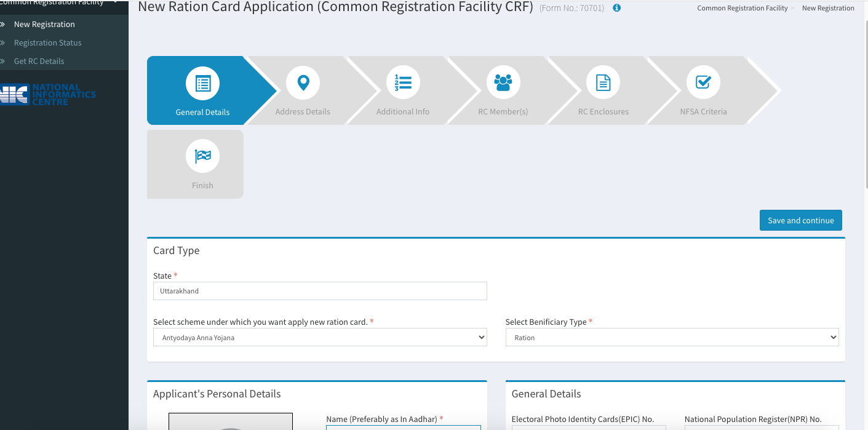Click the General Details list icon
This screenshot has height=430, width=868.
[x=202, y=83]
